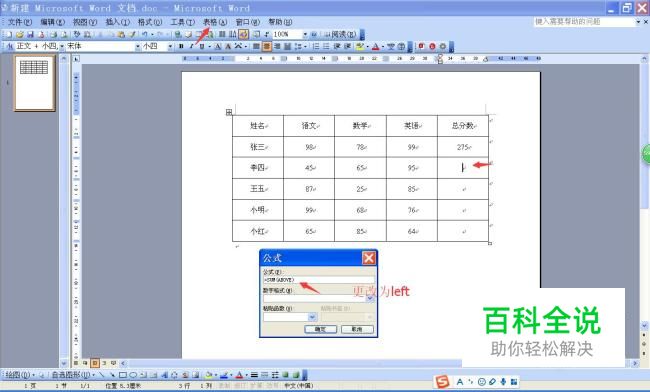Select the Arrow drawing tool
Screen dimensions: 650x392
click(x=112, y=375)
